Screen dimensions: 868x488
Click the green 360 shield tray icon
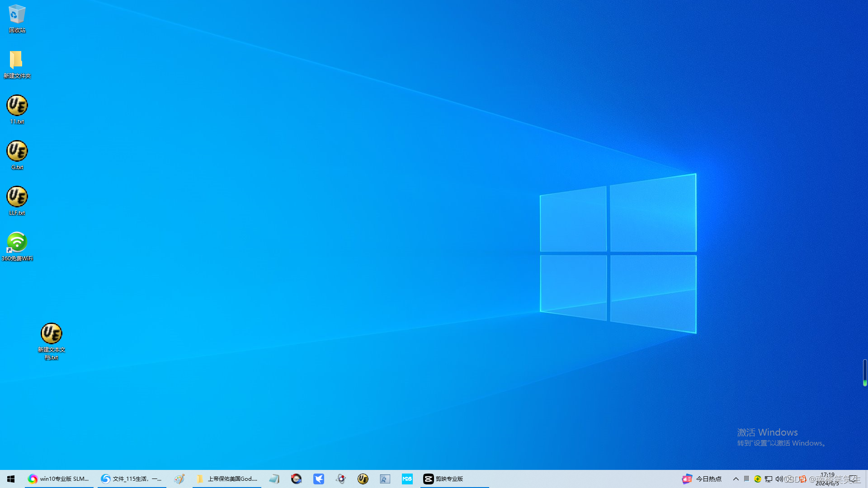click(758, 479)
